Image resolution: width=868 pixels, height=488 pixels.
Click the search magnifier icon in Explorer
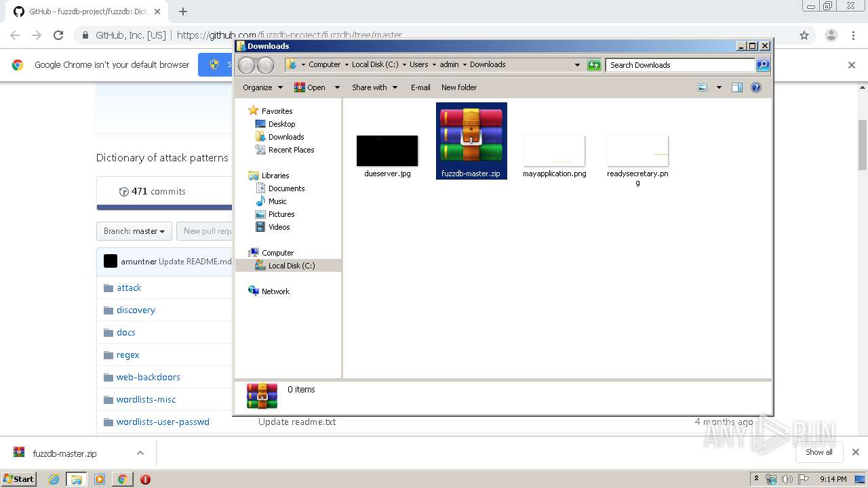[x=763, y=65]
